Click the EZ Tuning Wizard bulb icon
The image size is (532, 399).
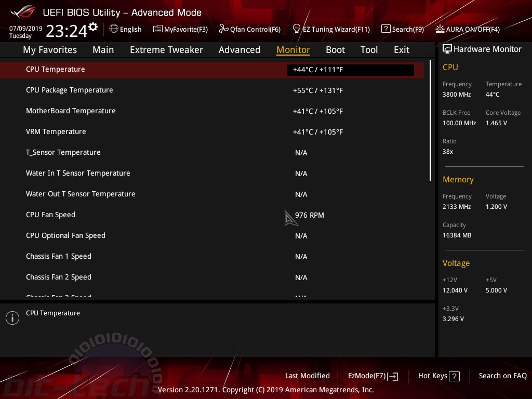tap(297, 29)
